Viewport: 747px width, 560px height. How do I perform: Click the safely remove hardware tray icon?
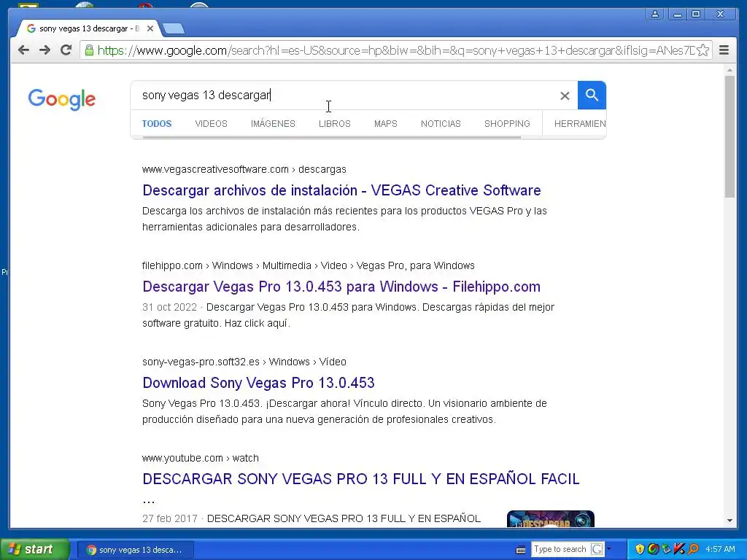666,549
